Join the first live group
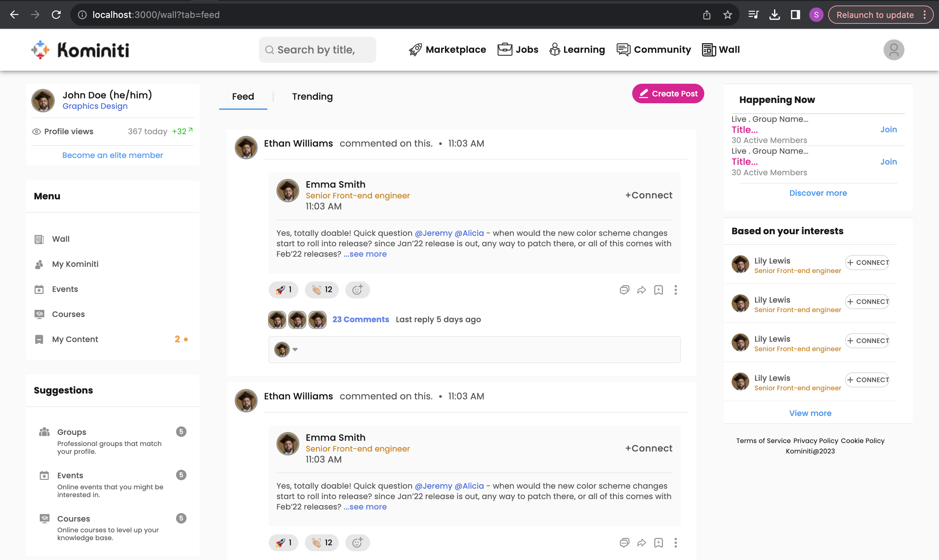939x560 pixels. coord(888,129)
